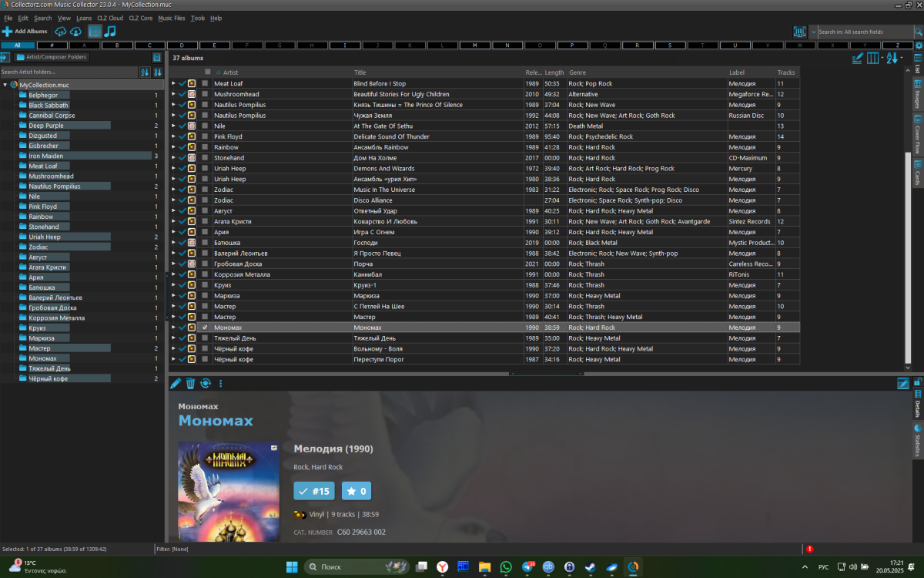Viewport: 924px width, 578px height.
Task: Switch to Albums view mode icon
Action: (95, 32)
